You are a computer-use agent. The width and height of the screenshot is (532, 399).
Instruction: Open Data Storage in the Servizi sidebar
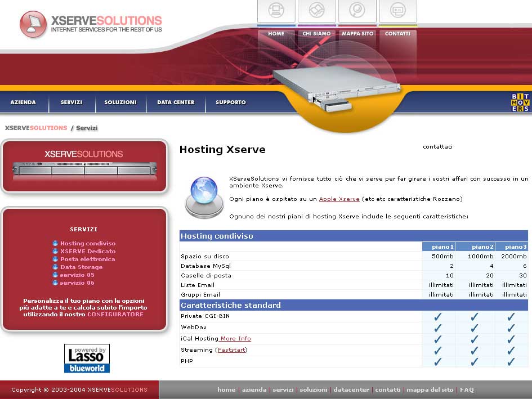click(x=82, y=267)
